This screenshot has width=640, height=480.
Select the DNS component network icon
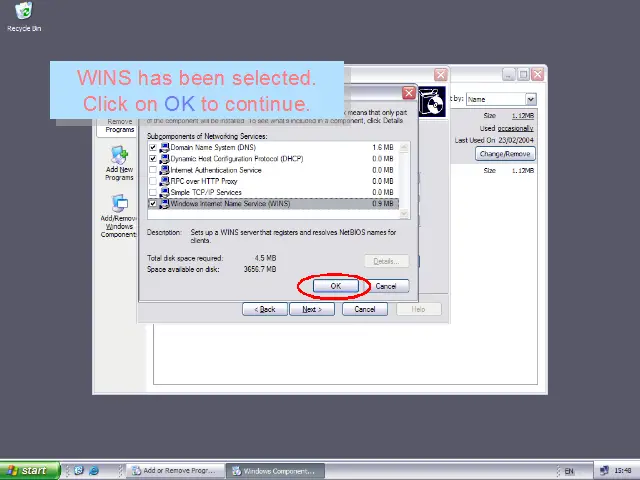point(164,147)
